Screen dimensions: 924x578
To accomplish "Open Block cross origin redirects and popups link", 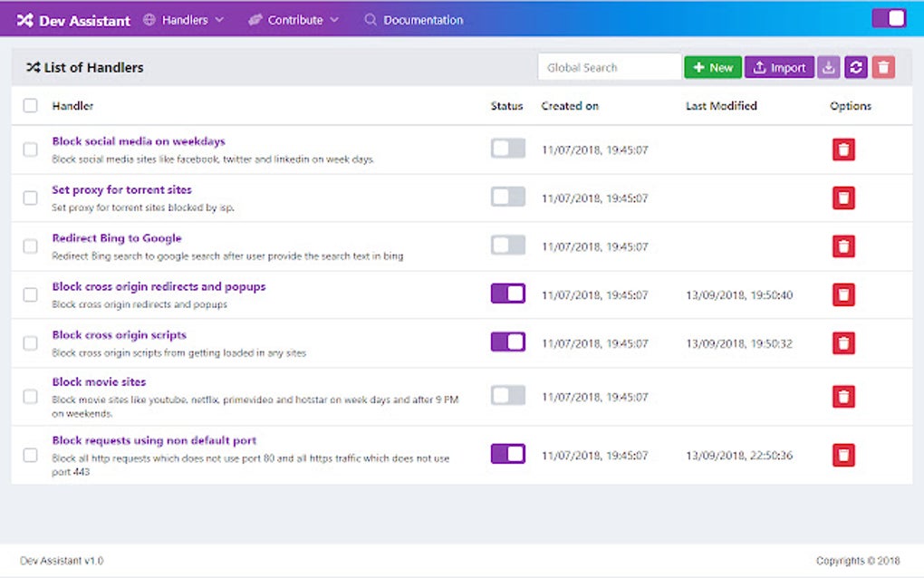I will pos(159,286).
